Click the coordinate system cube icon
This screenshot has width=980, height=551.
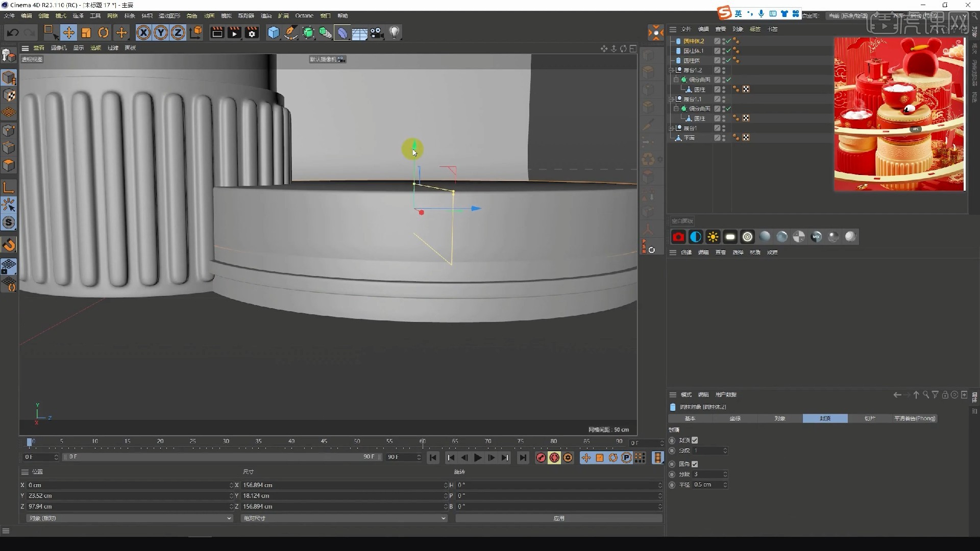tap(195, 33)
